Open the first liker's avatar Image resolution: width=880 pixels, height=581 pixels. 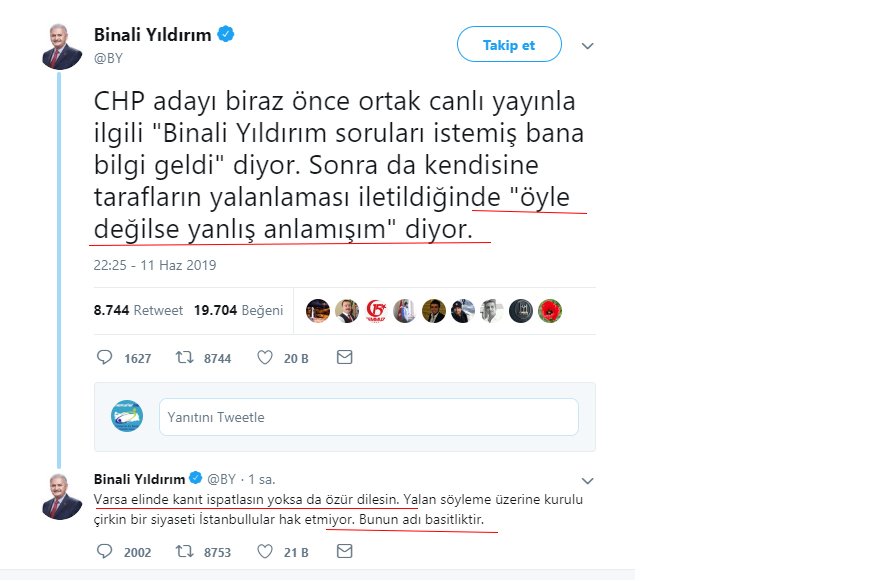(318, 310)
